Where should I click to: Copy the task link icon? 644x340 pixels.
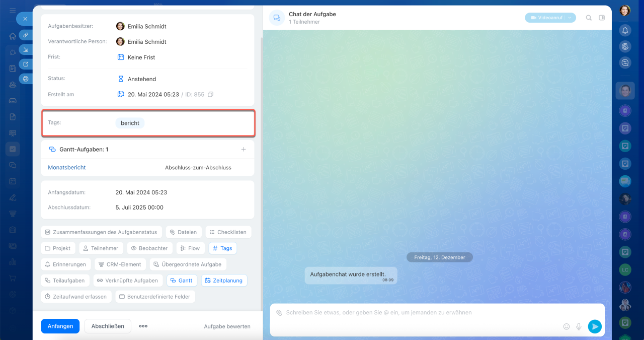25,35
